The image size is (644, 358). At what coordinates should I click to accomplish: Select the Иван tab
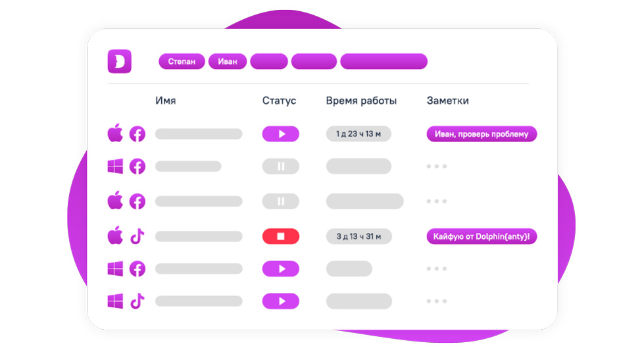(228, 61)
